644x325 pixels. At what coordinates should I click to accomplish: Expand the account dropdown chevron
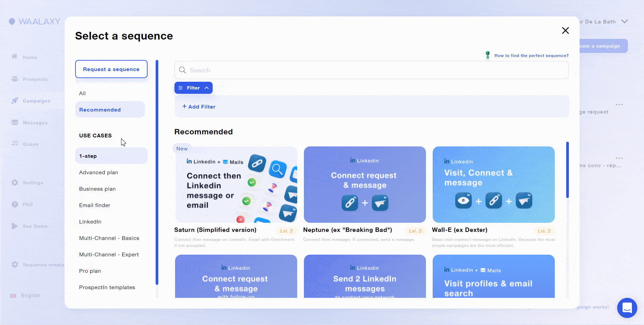(624, 21)
